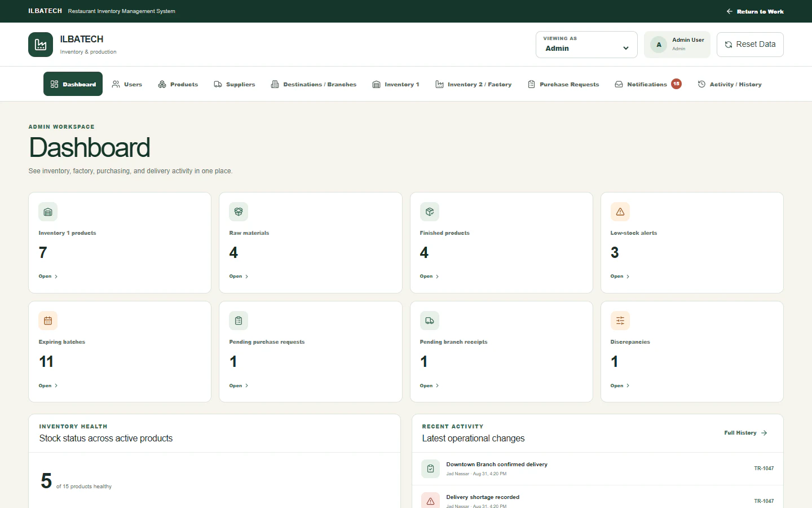The width and height of the screenshot is (812, 508).
Task: Go to the Purchase Requests tab
Action: click(563, 84)
